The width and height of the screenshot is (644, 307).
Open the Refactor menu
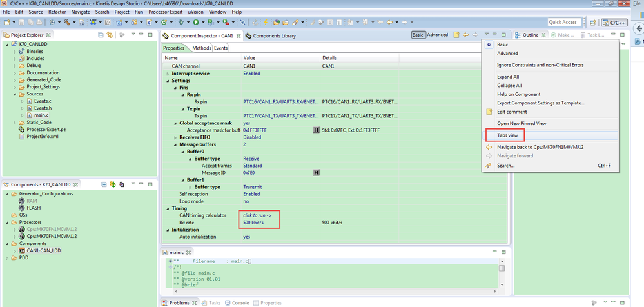tap(57, 12)
